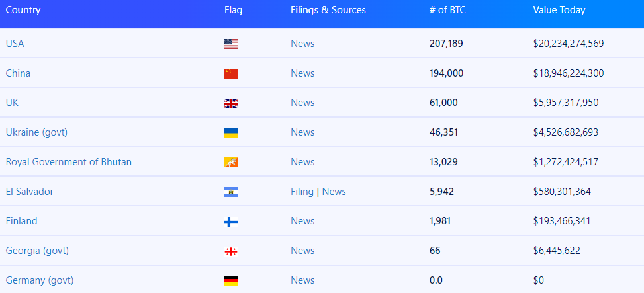The width and height of the screenshot is (644, 293).
Task: Open El Salvador's Filing link
Action: [302, 192]
